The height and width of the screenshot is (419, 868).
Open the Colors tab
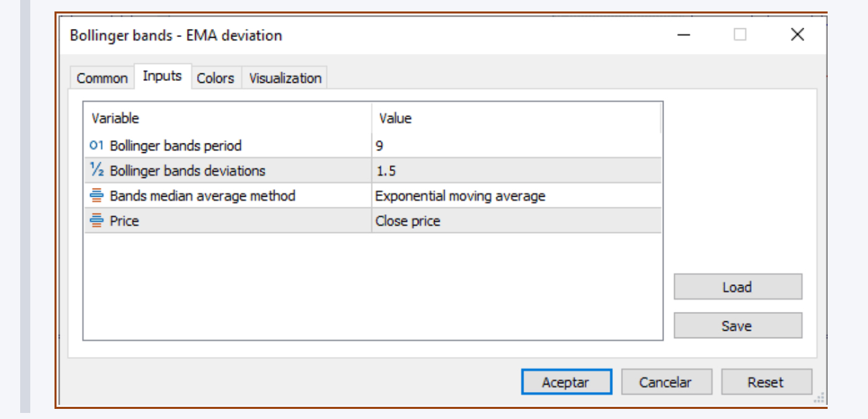pyautogui.click(x=215, y=78)
